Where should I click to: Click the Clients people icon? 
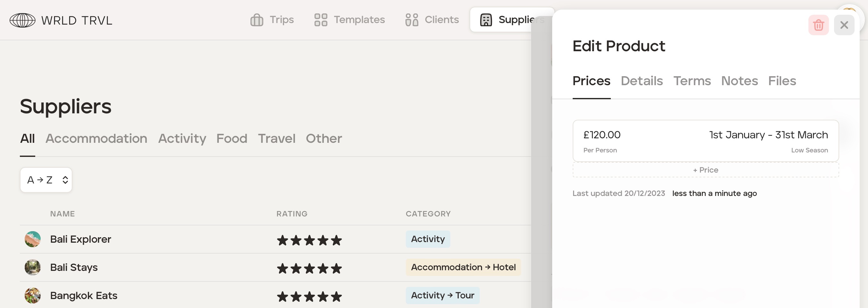pyautogui.click(x=412, y=20)
